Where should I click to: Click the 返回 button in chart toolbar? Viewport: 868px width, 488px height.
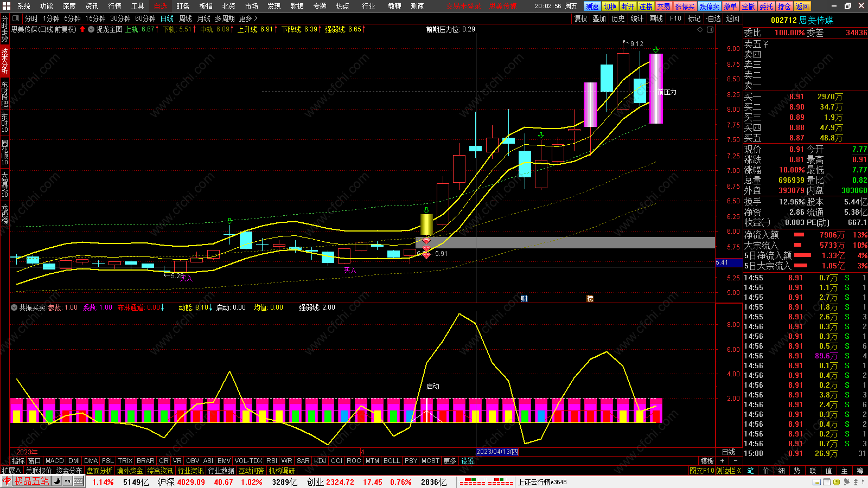pos(733,18)
